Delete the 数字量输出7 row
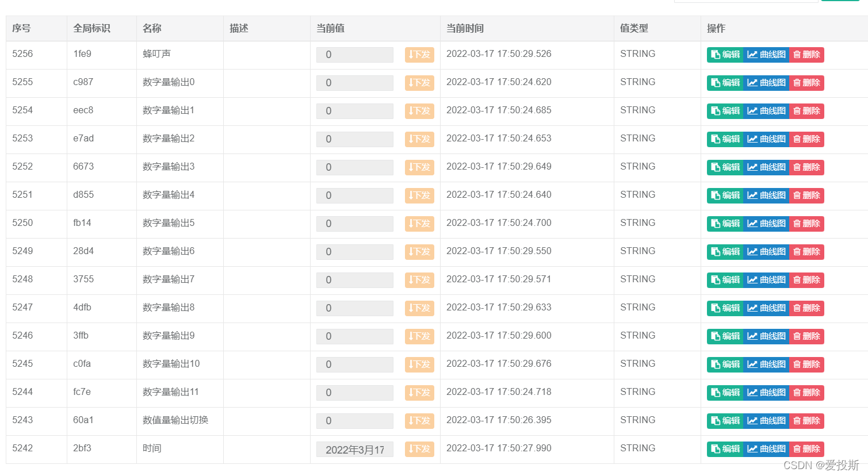Image resolution: width=868 pixels, height=476 pixels. [806, 280]
